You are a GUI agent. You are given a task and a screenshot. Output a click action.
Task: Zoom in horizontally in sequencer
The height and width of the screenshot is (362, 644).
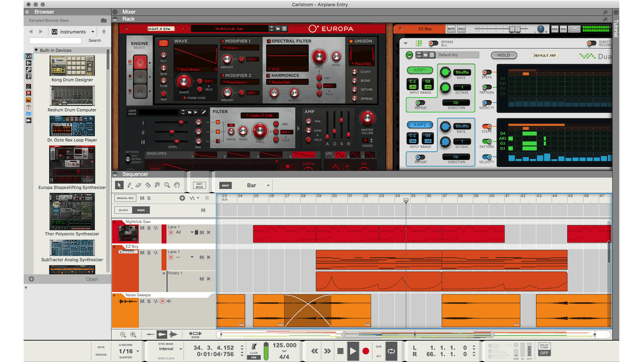click(134, 334)
